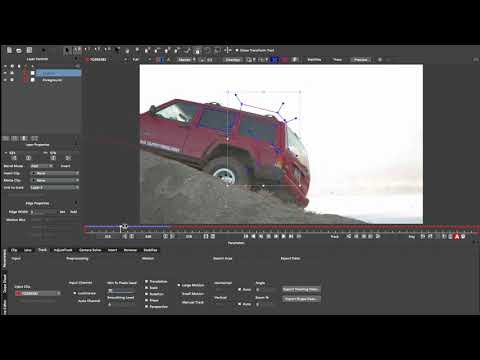Open the Dope Sheet side tab

pyautogui.click(x=5, y=284)
